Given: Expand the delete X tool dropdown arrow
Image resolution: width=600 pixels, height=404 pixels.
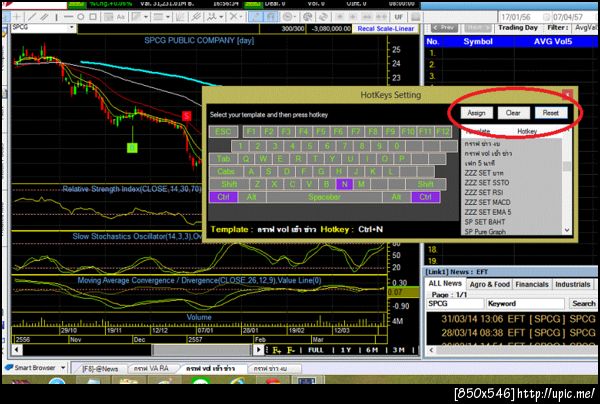Looking at the screenshot, I should click(x=241, y=17).
